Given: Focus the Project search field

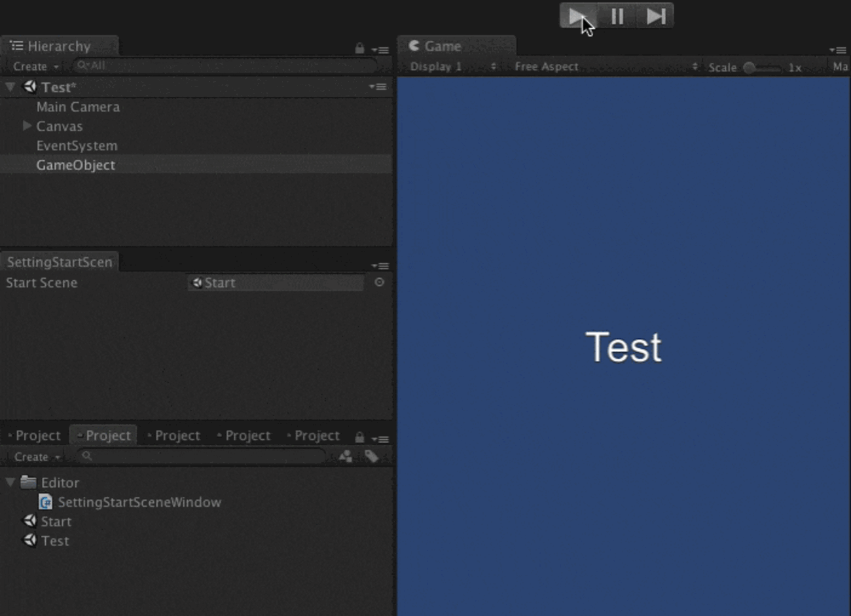Looking at the screenshot, I should click(x=201, y=456).
